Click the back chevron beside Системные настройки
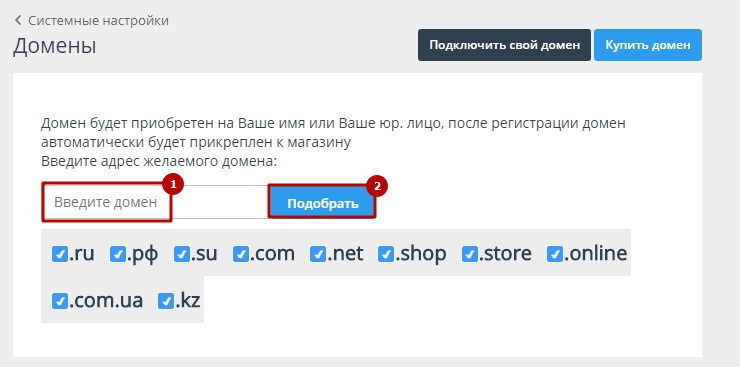Viewport: 740px width, 367px height. tap(18, 20)
